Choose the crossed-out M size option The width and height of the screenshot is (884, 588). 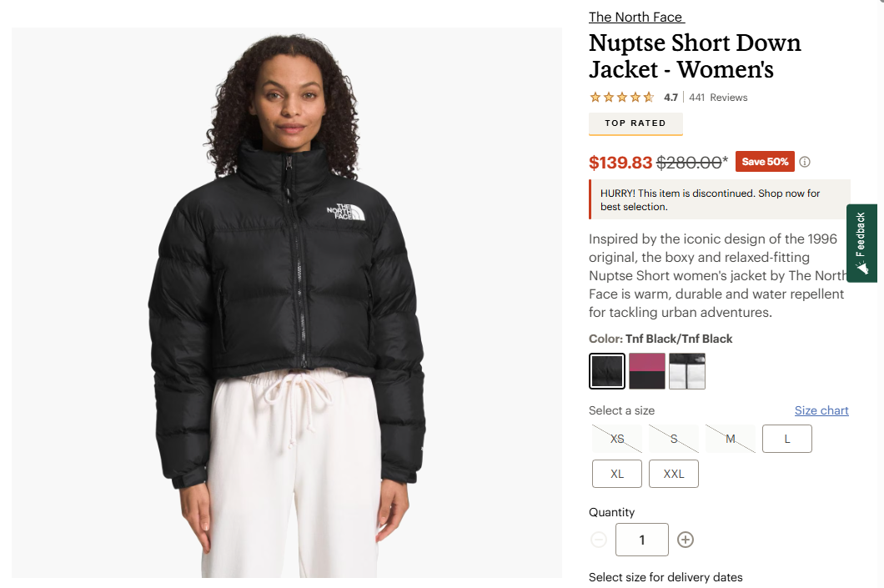click(730, 439)
